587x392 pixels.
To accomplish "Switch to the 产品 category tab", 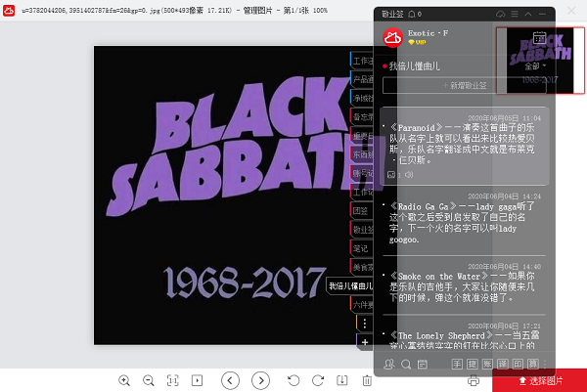I will point(362,79).
